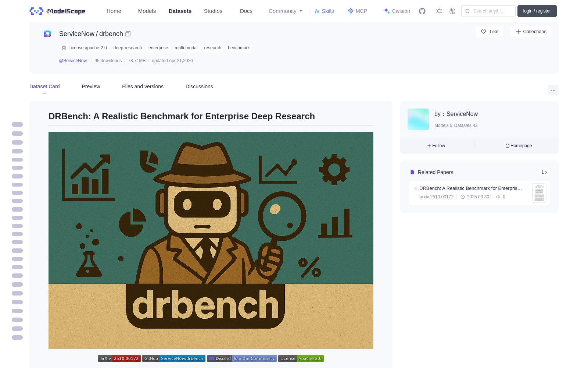Click the deep-research tag
The height and width of the screenshot is (368, 588).
[x=128, y=48]
